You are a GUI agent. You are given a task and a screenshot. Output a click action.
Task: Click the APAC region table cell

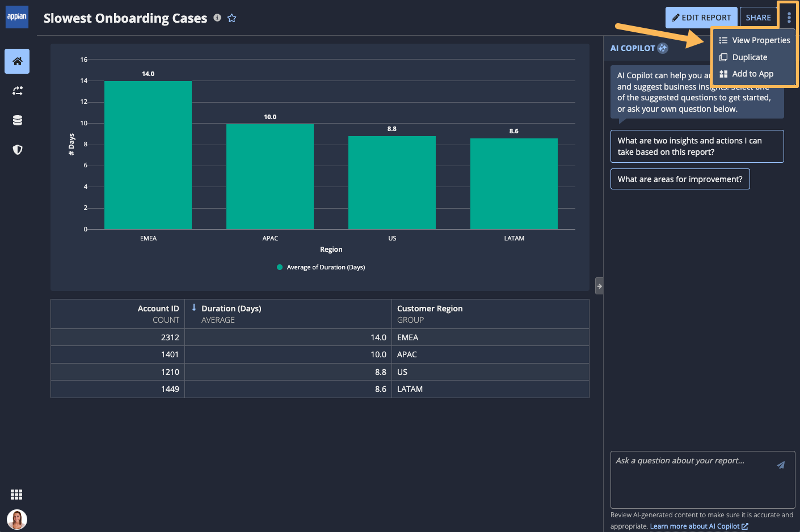pyautogui.click(x=490, y=354)
